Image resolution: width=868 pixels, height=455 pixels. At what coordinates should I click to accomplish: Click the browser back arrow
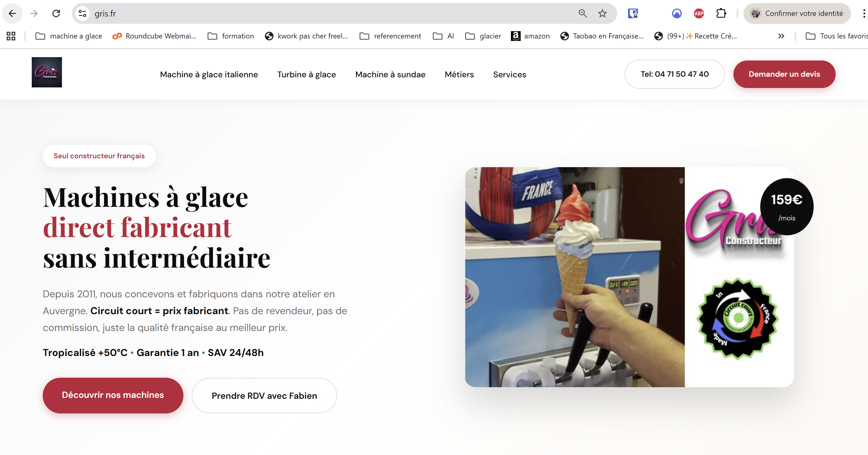pyautogui.click(x=12, y=13)
